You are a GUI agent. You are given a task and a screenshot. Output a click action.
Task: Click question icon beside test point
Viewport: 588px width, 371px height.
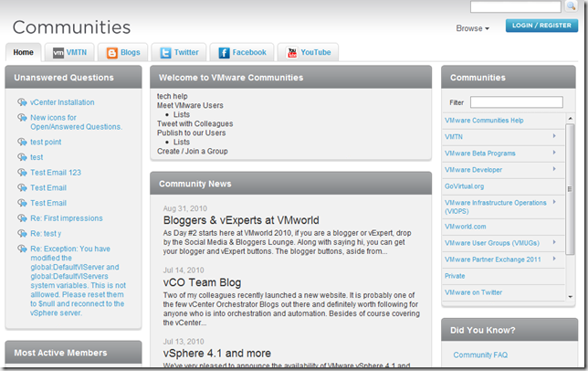pos(22,142)
